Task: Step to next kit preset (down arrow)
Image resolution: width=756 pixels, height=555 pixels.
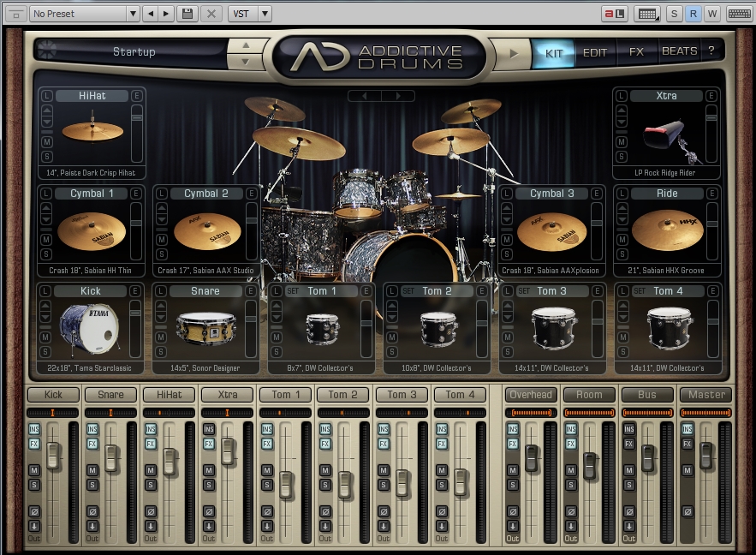Action: (x=246, y=62)
